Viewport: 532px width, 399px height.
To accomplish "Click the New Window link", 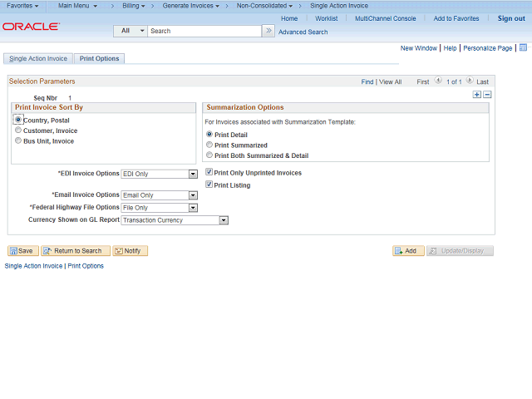I will (419, 48).
